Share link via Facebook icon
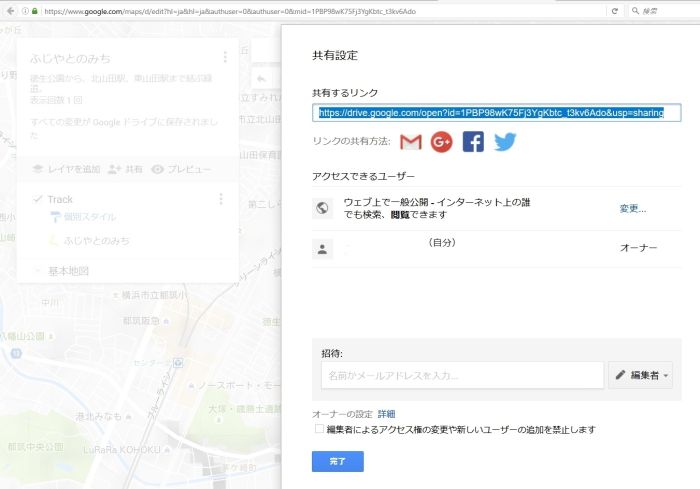Image resolution: width=700 pixels, height=489 pixels. [x=473, y=142]
